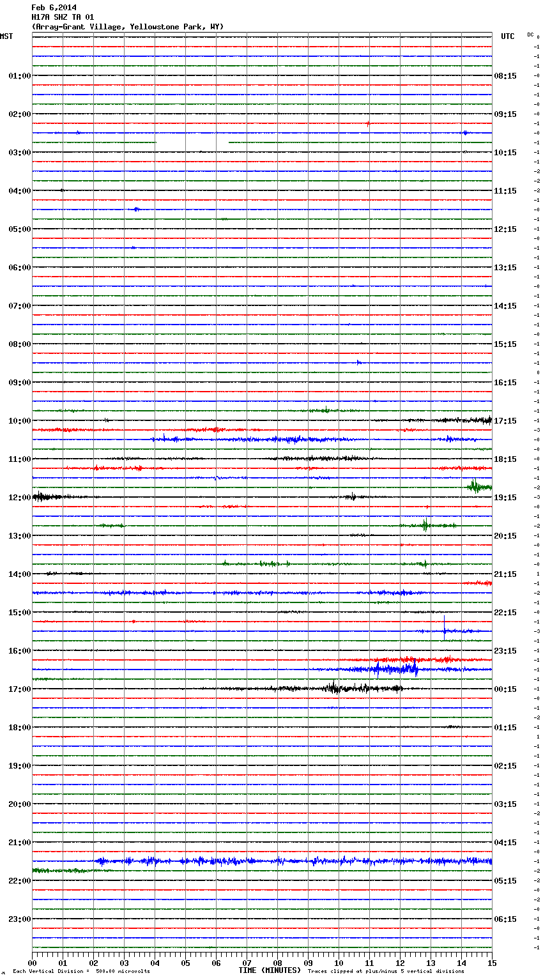Click minute tick label 10 on bottom axis
This screenshot has height=980, width=543.
point(339,963)
